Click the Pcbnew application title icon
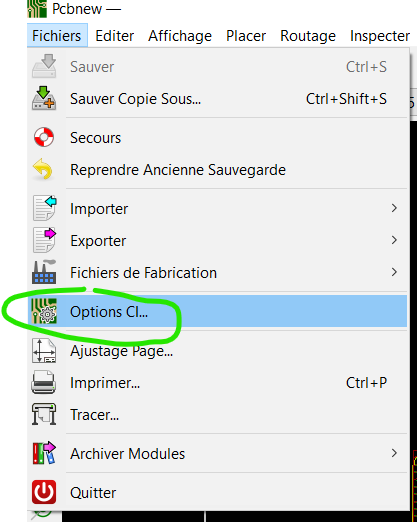The width and height of the screenshot is (417, 522). pyautogui.click(x=37, y=9)
